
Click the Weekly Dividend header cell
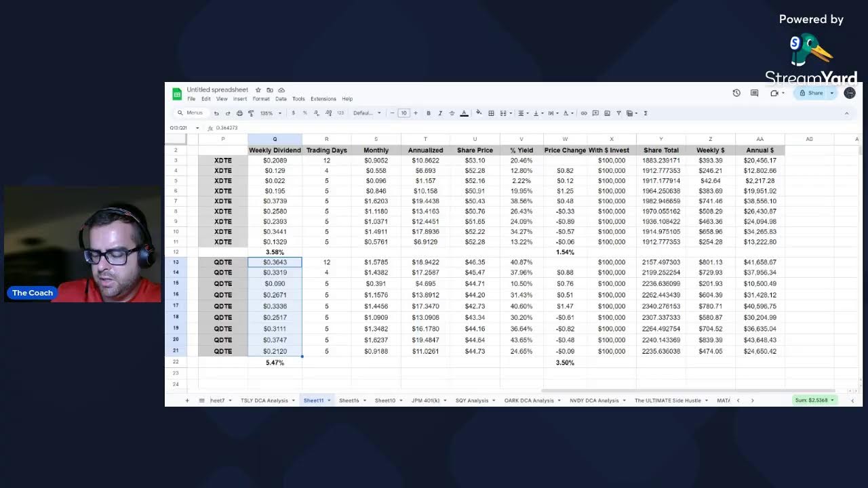(x=275, y=150)
